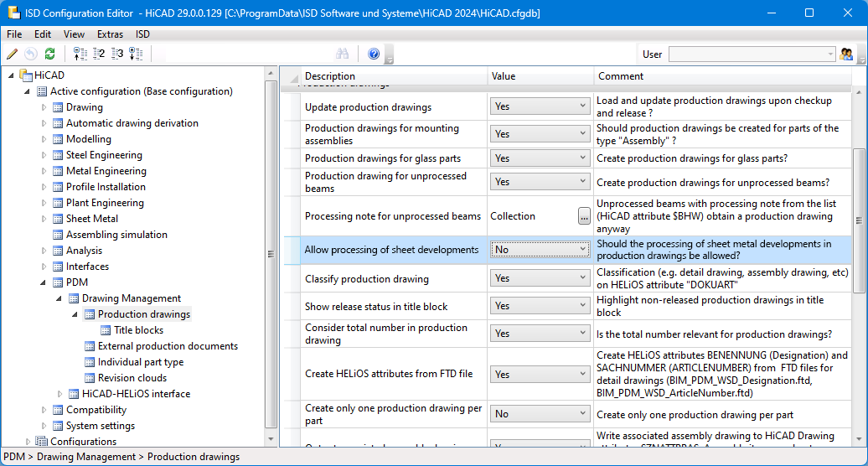Open value dropdown for Production drawings for glass parts
868x466 pixels.
pos(540,158)
